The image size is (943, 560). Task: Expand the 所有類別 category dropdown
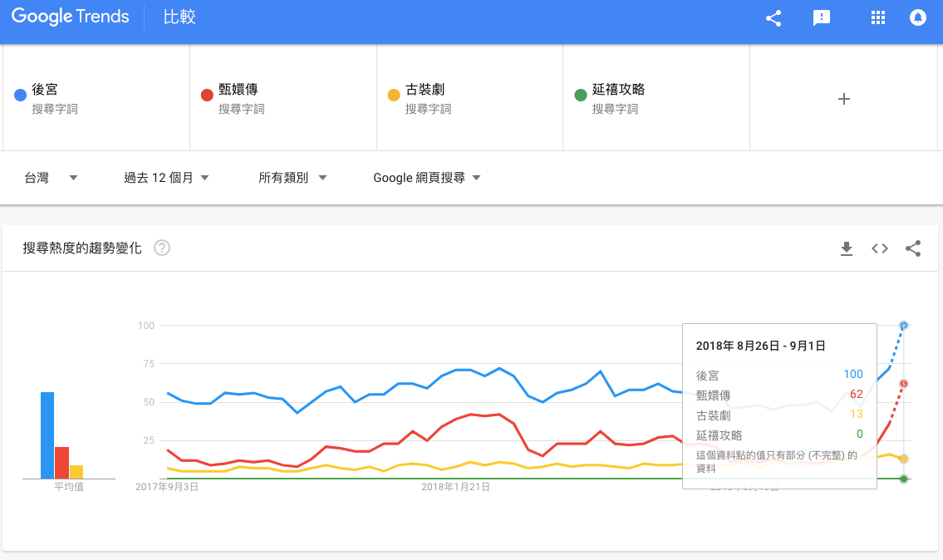(293, 177)
